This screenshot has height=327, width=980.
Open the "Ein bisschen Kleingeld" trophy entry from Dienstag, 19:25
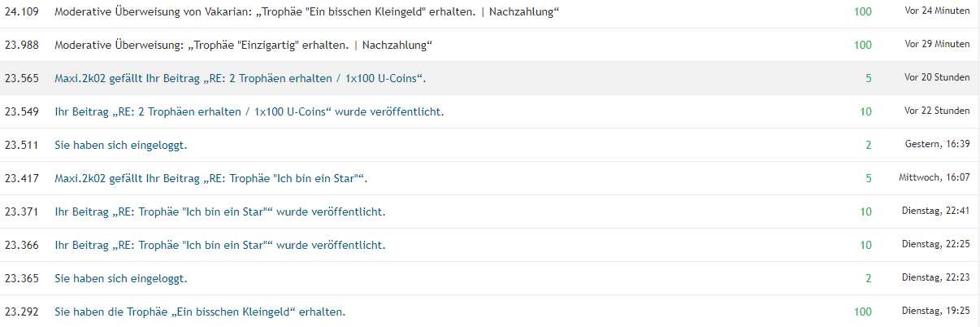click(x=200, y=312)
